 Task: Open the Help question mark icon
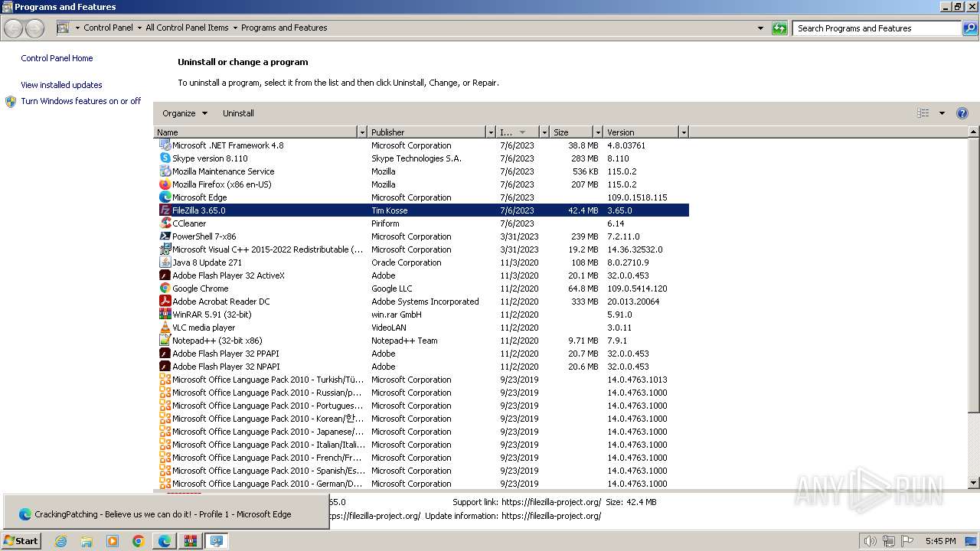(962, 113)
